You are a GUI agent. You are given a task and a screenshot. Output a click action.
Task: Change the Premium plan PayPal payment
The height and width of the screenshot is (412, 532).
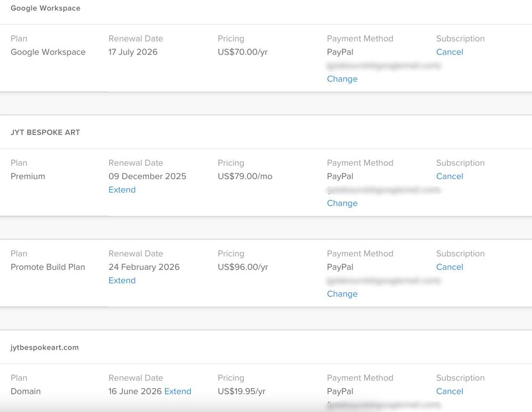[x=341, y=203]
